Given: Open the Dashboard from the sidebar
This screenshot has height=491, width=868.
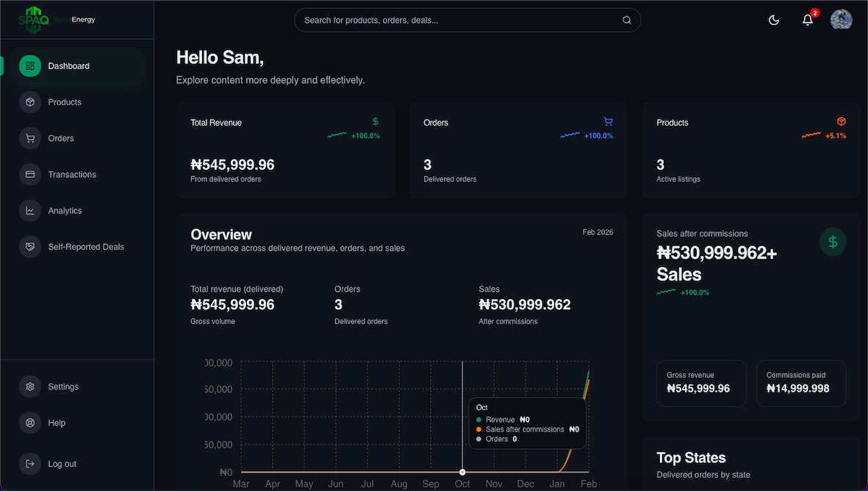Looking at the screenshot, I should coord(68,65).
